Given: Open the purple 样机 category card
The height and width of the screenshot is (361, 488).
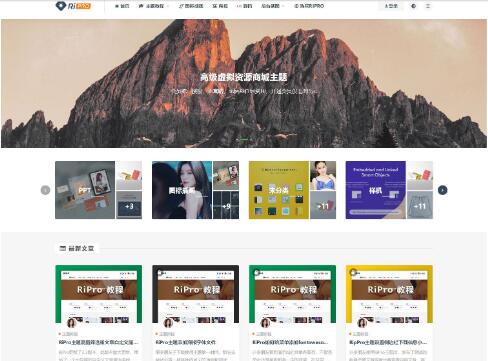Looking at the screenshot, I should (x=376, y=190).
